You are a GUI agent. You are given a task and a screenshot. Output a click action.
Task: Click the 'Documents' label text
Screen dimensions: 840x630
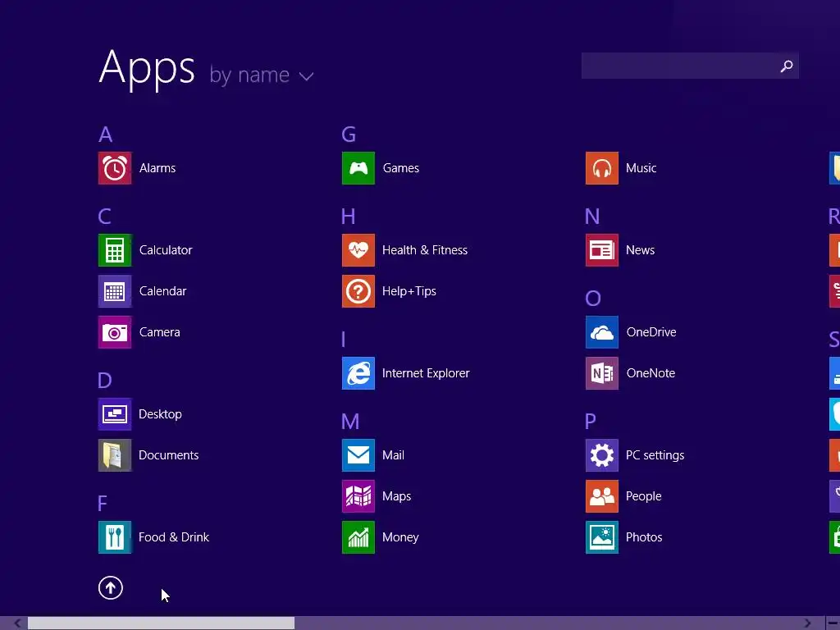[169, 455]
